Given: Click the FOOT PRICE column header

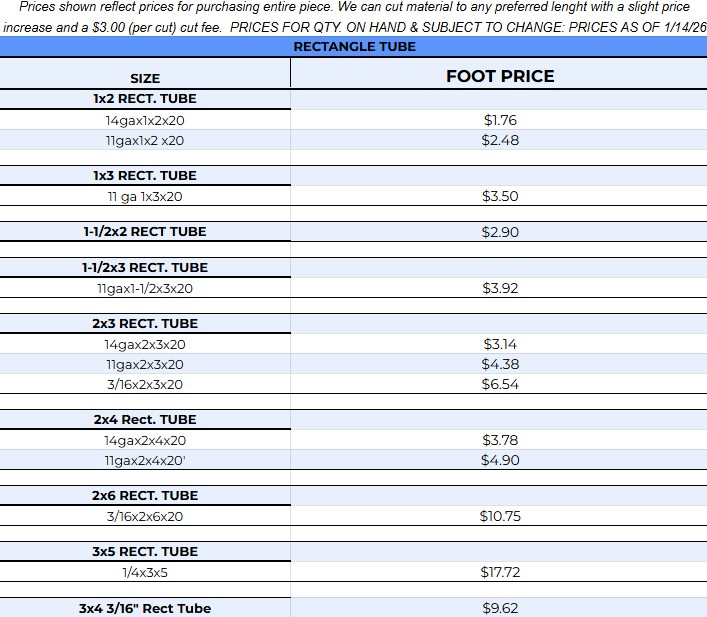Looking at the screenshot, I should [499, 76].
